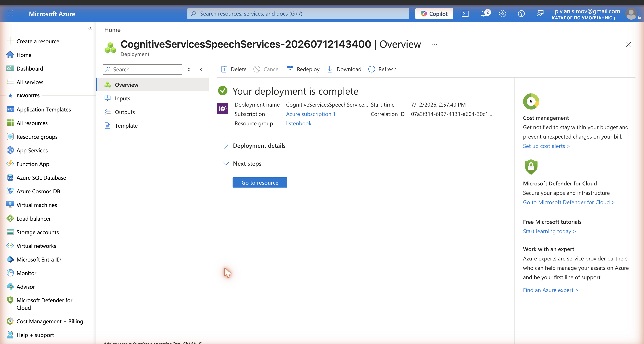Open Cloud Shell from the top bar
644x344 pixels.
click(x=465, y=14)
